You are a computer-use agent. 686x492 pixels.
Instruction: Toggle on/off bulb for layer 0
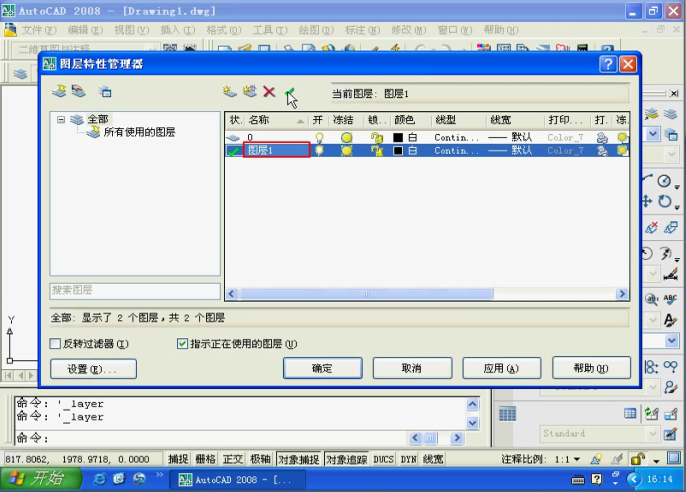point(319,137)
